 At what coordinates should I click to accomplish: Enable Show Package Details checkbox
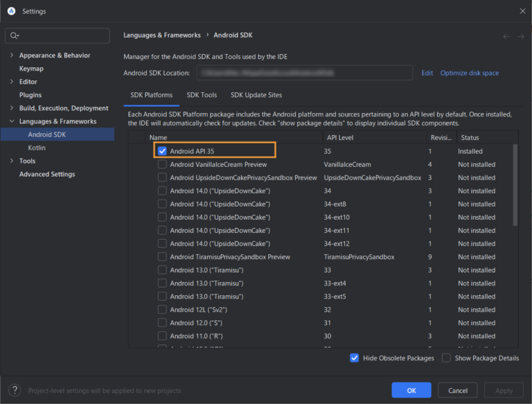446,358
